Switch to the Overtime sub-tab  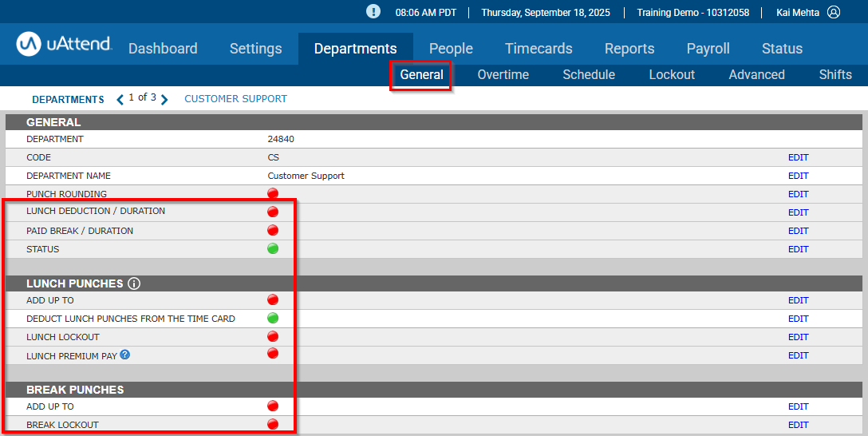point(503,75)
